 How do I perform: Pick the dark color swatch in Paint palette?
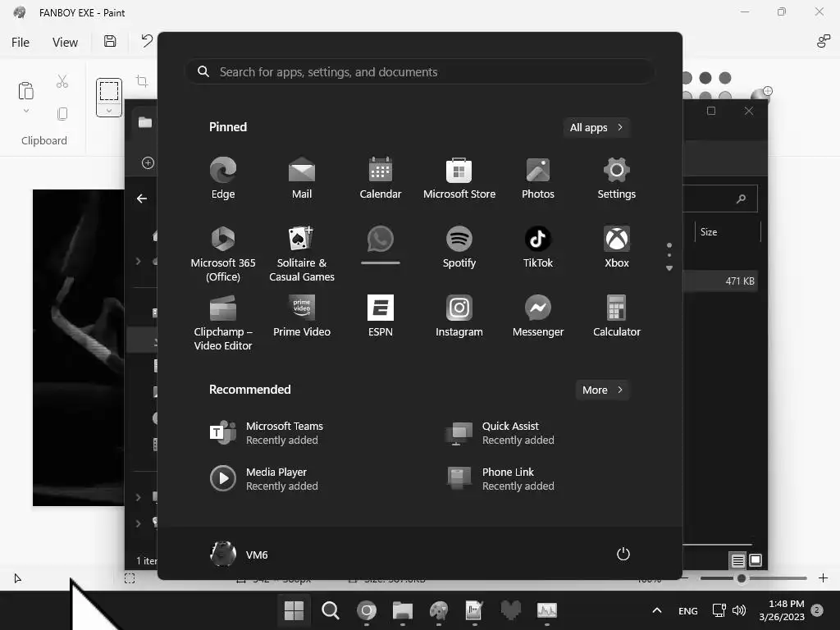pyautogui.click(x=705, y=78)
